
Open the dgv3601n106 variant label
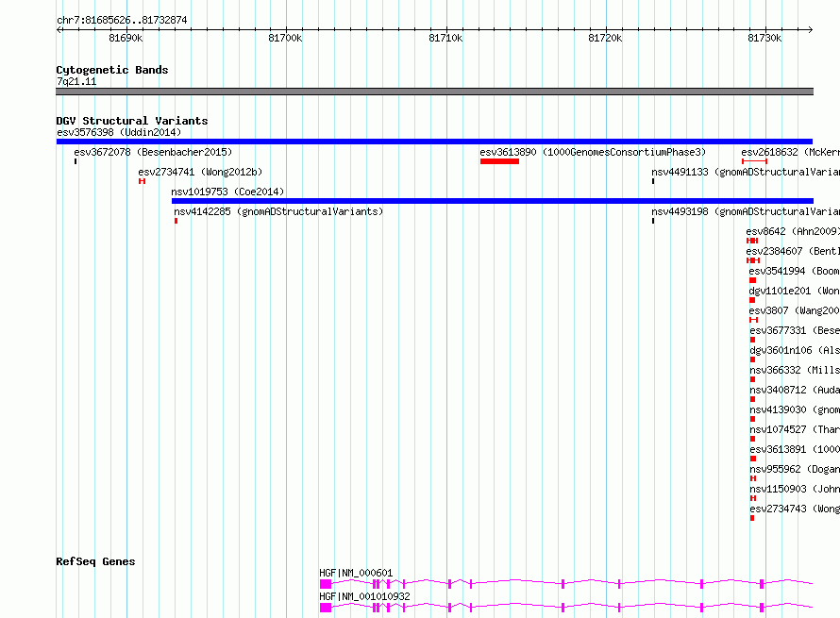click(x=795, y=350)
